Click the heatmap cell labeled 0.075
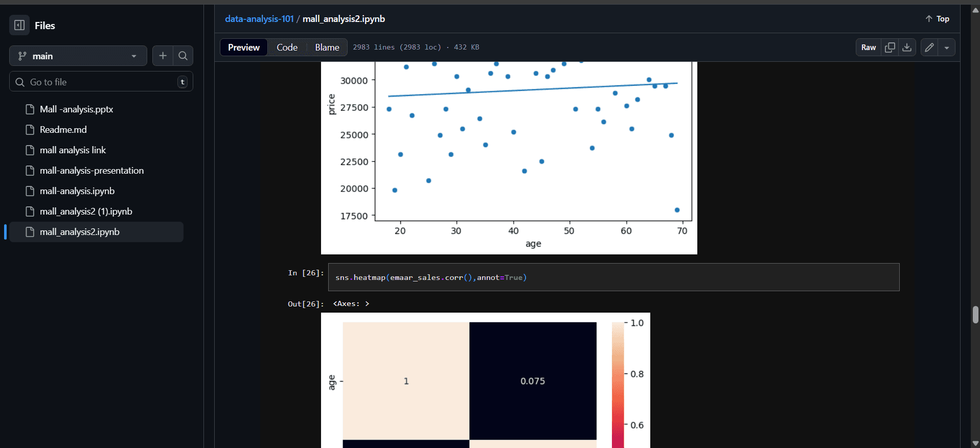Viewport: 980px width, 448px height. (533, 381)
